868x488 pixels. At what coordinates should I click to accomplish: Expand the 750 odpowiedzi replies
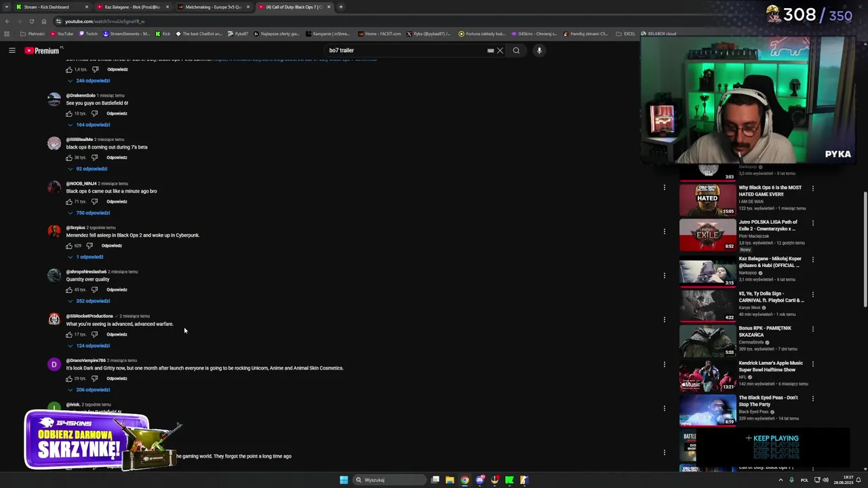(89, 213)
